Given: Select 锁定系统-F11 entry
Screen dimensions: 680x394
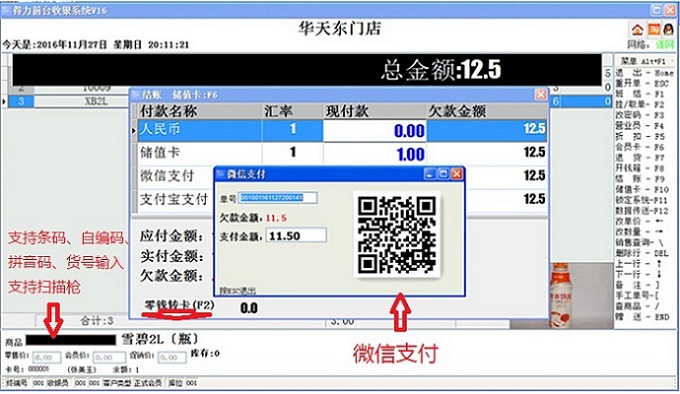Looking at the screenshot, I should coord(641,200).
